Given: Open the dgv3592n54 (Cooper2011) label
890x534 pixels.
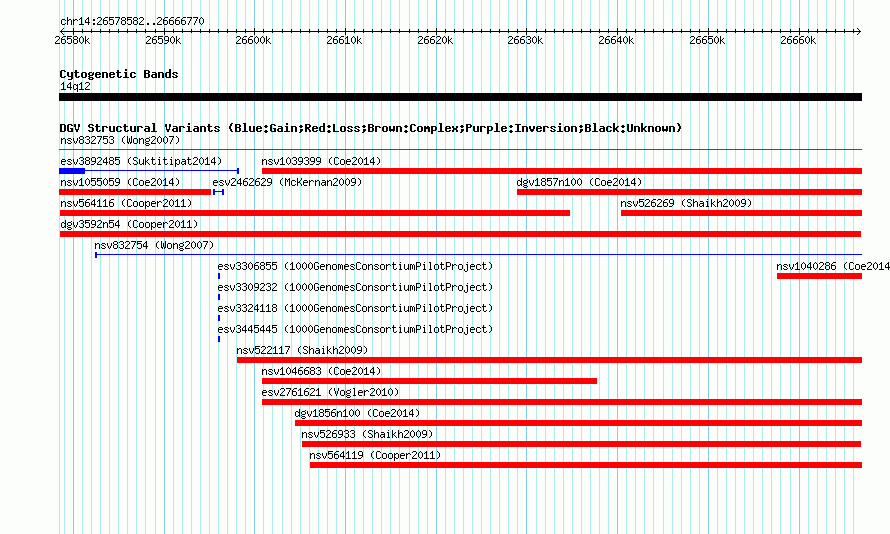Looking at the screenshot, I should click(x=129, y=224).
